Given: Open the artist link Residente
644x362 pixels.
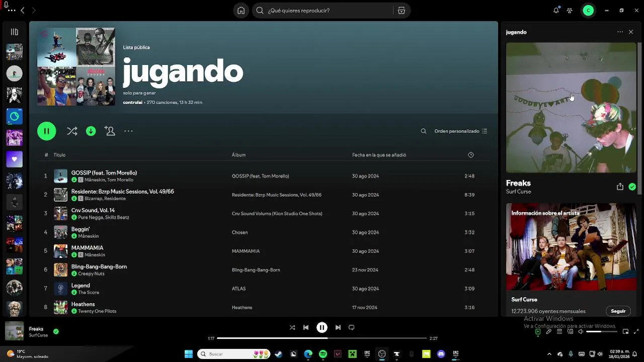Looking at the screenshot, I should [x=115, y=199].
